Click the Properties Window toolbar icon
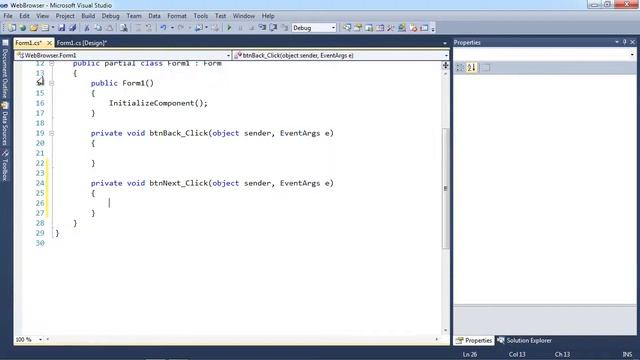This screenshot has width=640, height=360. (x=358, y=28)
